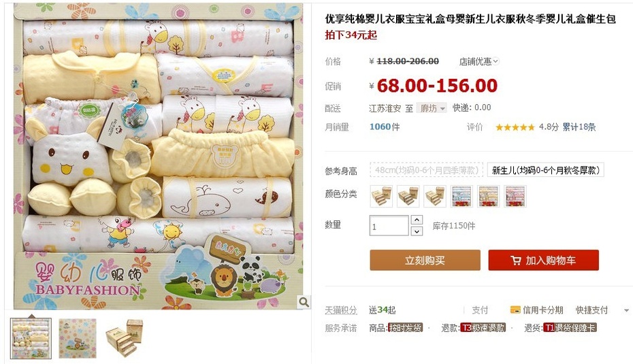This screenshot has width=633, height=364.
Task: Click 按时发货 service badge
Action: (405, 328)
